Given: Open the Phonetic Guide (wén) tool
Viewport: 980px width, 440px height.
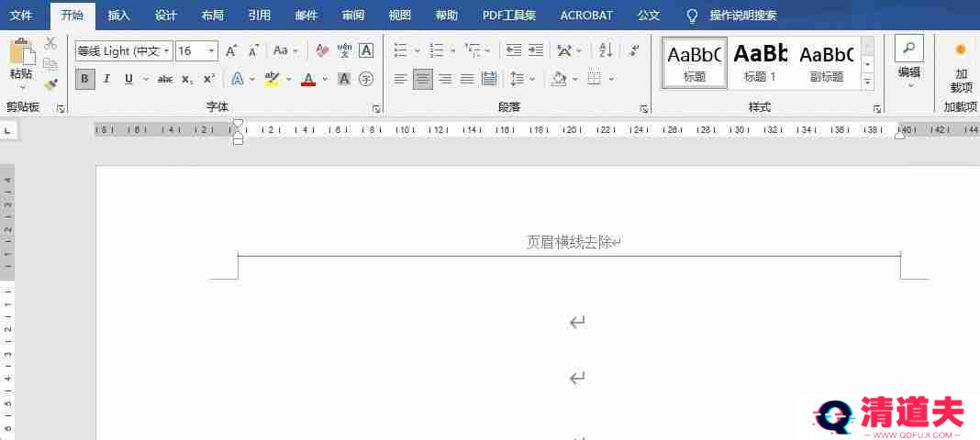Looking at the screenshot, I should (x=344, y=51).
